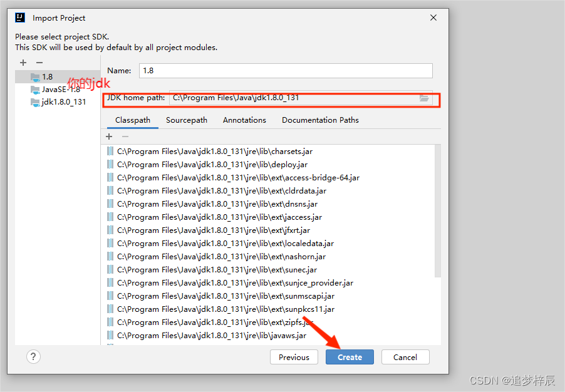The width and height of the screenshot is (565, 392).
Task: Select the zipfs.jar classpath entry
Action: [x=267, y=322]
